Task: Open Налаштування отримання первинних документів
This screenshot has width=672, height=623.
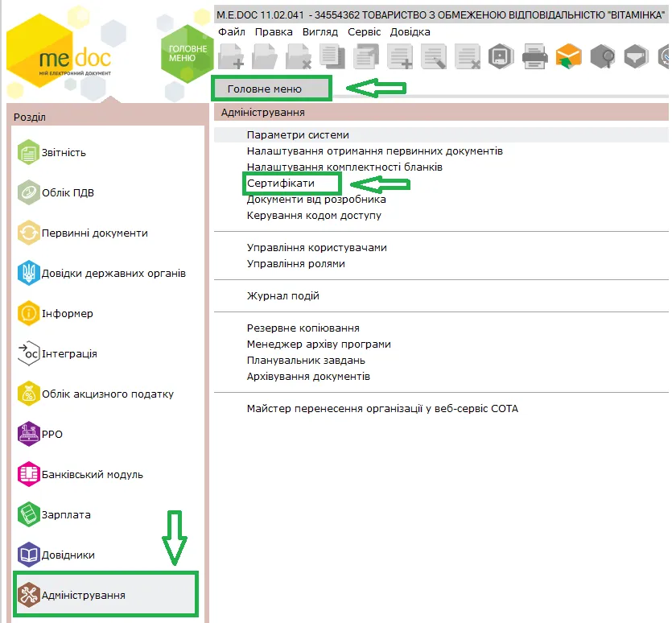Action: 374,151
